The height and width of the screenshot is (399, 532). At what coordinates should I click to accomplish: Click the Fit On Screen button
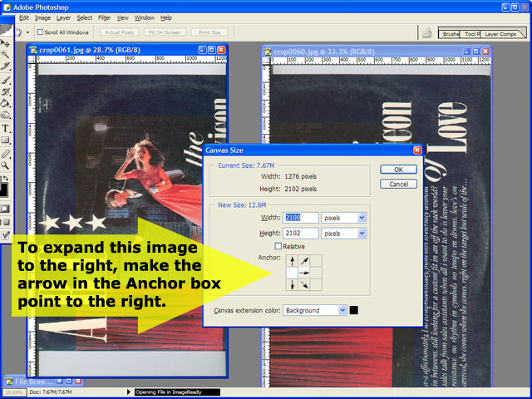pos(165,32)
